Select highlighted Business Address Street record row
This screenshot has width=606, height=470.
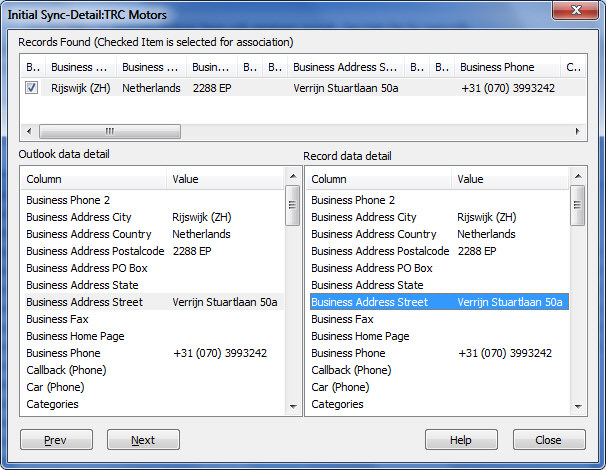point(438,302)
